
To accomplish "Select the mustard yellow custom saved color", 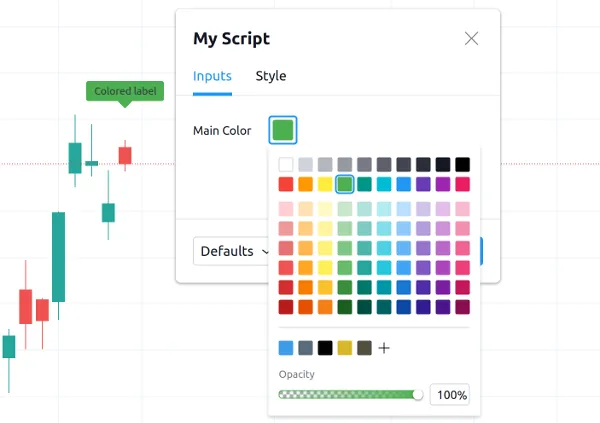I will click(x=345, y=348).
